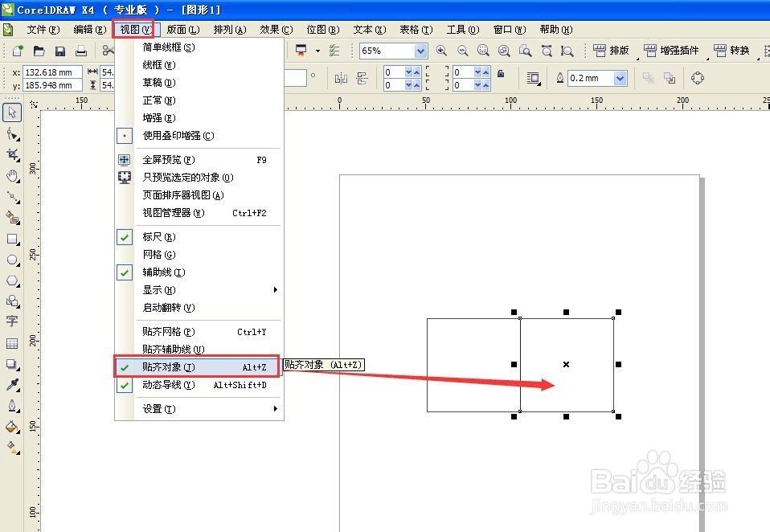Select the Basic shapes tool

tap(12, 301)
